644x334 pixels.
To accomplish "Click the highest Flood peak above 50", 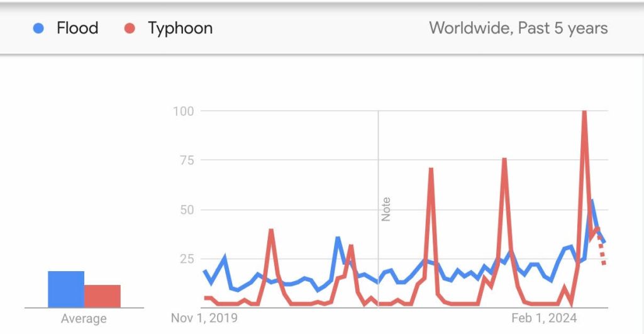I will (592, 201).
